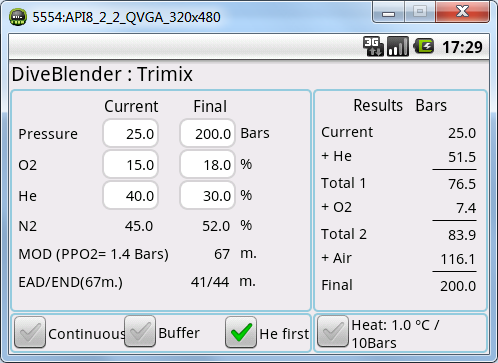Click the Results Bars header

[x=400, y=106]
